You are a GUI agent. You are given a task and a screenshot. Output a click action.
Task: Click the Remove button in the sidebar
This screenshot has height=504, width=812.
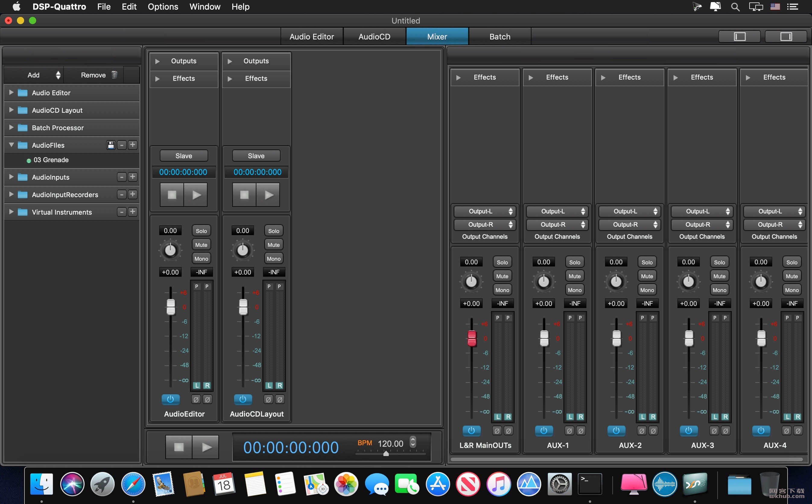(x=93, y=75)
